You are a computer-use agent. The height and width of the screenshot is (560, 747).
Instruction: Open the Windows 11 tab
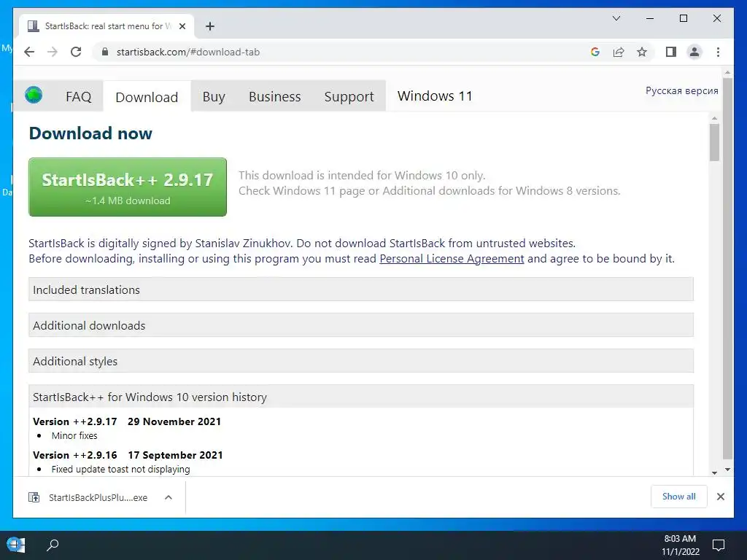tap(435, 96)
